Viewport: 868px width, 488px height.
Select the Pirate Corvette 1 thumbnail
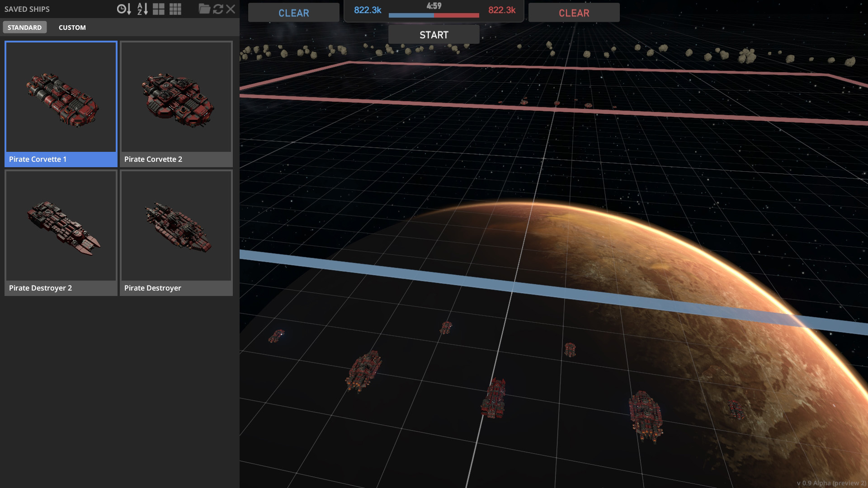[x=61, y=104]
